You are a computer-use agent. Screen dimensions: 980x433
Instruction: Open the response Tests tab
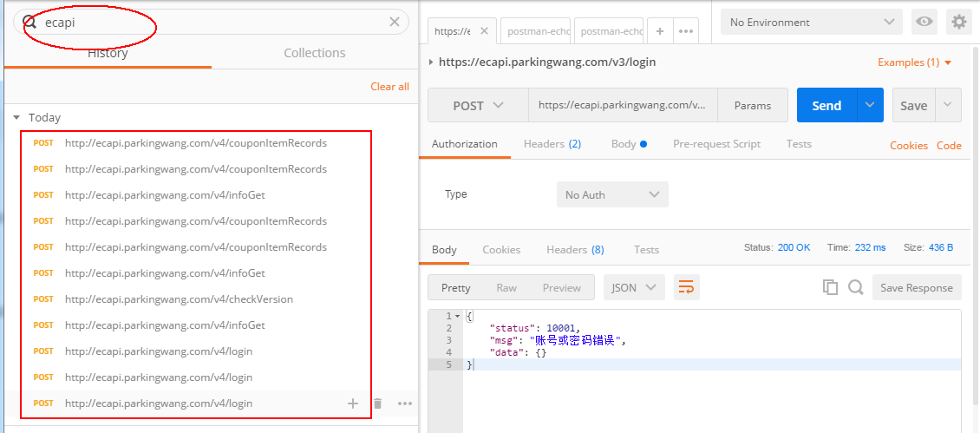646,250
